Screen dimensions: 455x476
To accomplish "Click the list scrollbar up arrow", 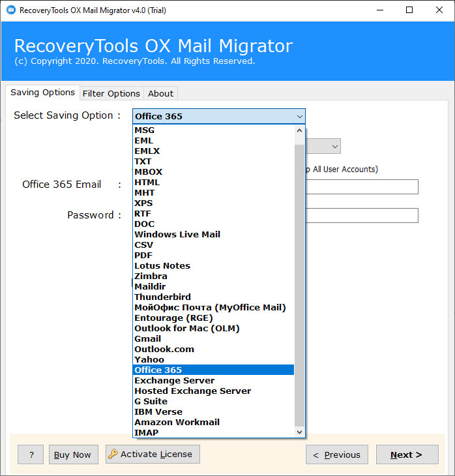I will tap(300, 130).
